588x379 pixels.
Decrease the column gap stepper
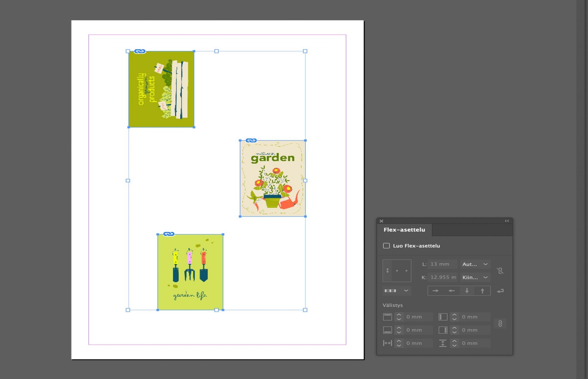(x=399, y=345)
